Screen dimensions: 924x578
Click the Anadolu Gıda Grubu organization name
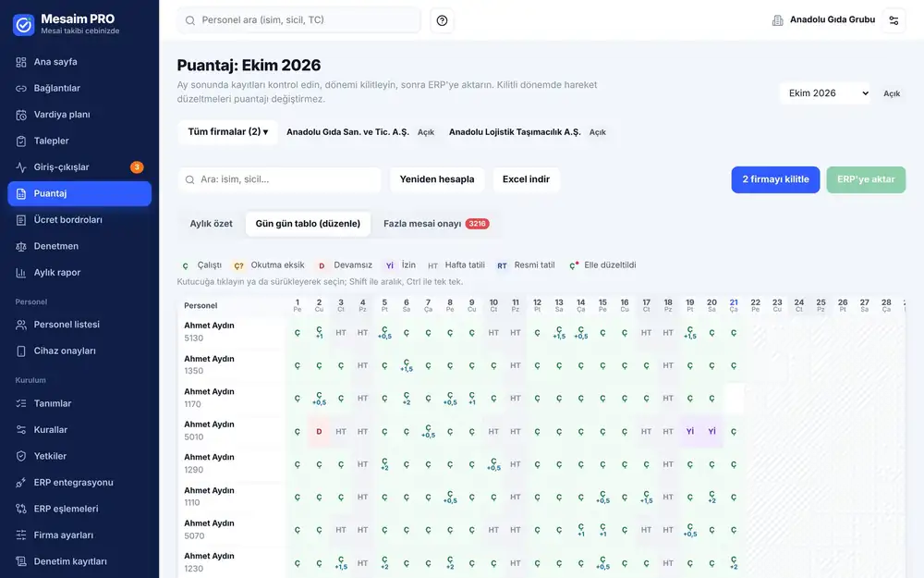click(833, 19)
